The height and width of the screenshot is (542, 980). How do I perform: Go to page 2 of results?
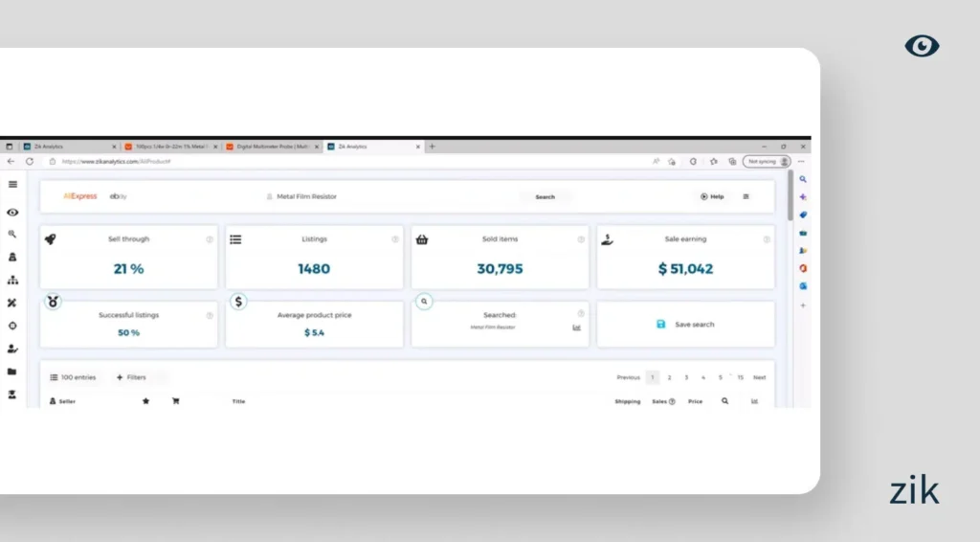tap(669, 377)
